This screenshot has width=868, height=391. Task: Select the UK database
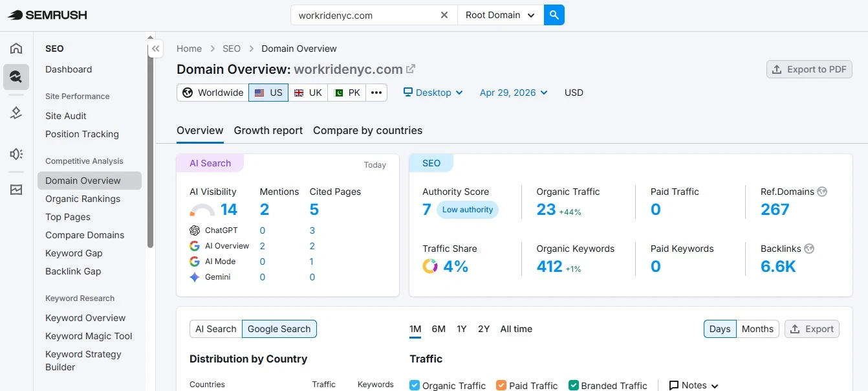pos(308,93)
